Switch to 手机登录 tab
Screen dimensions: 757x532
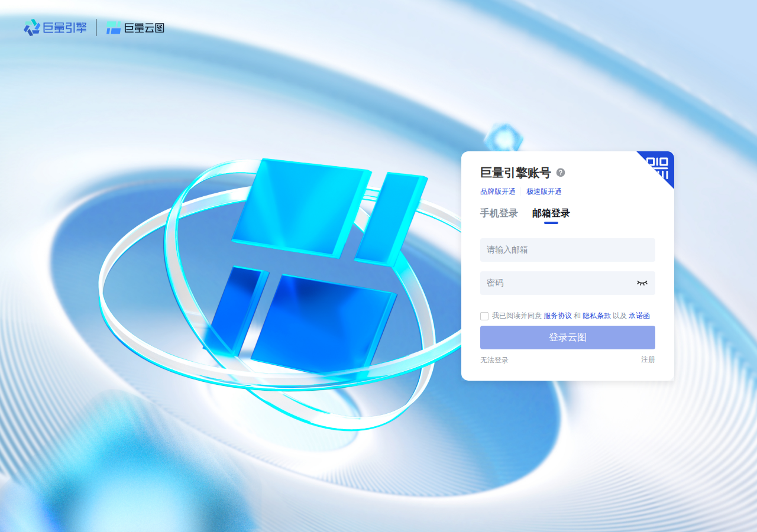point(499,213)
